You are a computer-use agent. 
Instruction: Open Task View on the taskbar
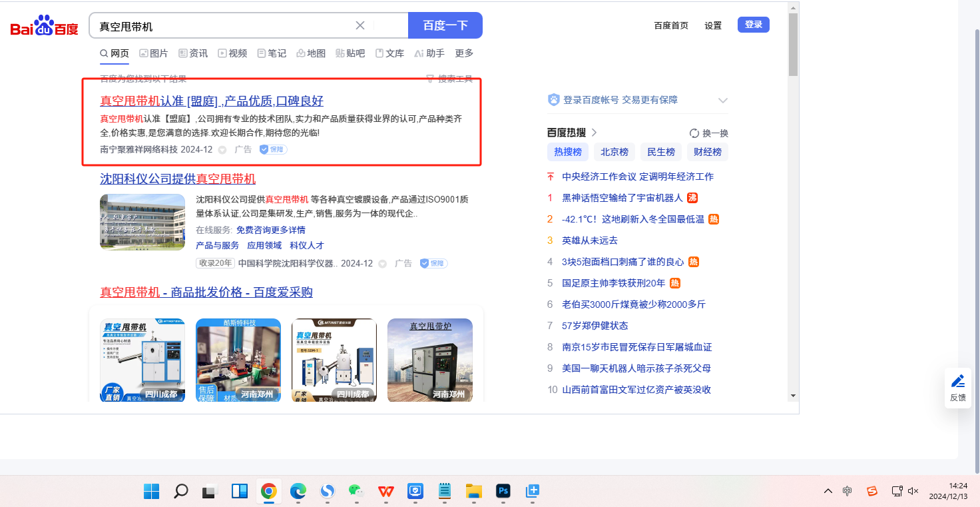[x=210, y=492]
